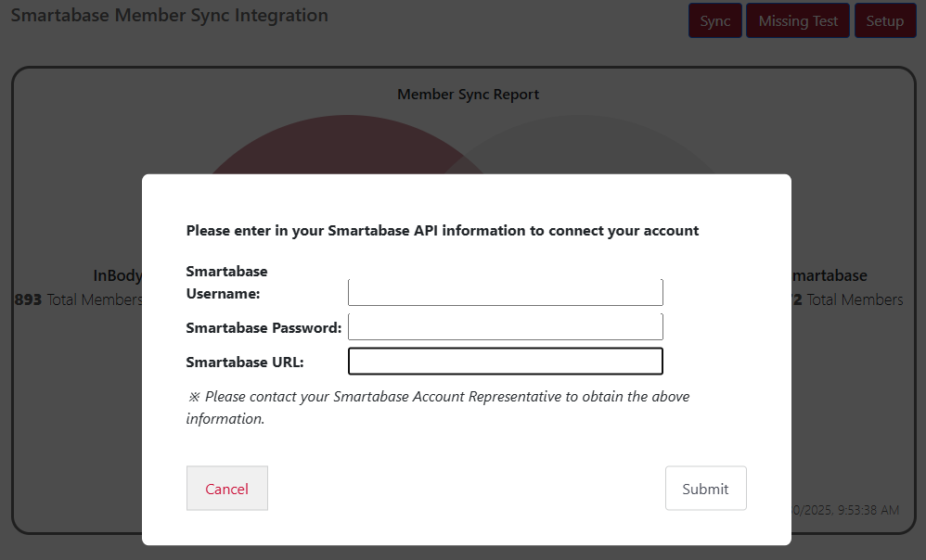Click the Smartabase Member Sync Integration title
Viewport: 926px width, 560px height.
[x=170, y=15]
